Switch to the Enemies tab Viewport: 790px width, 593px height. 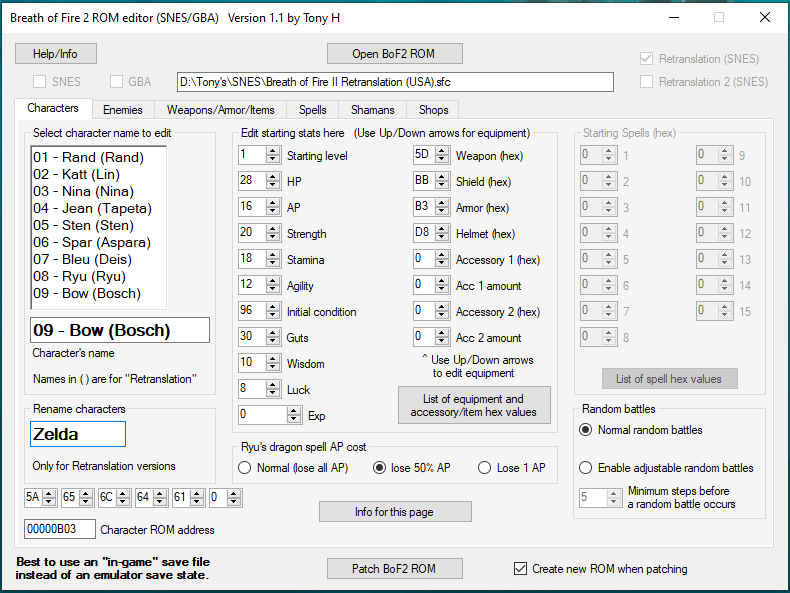point(122,109)
